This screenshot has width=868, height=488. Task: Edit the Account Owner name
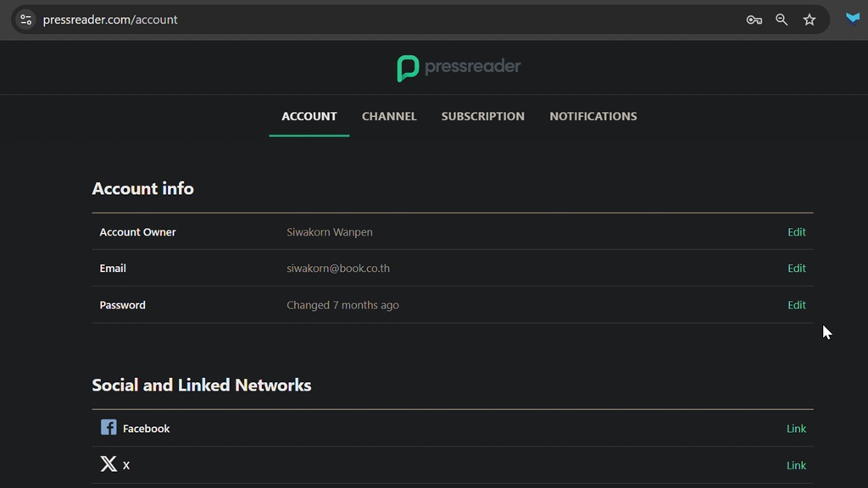pyautogui.click(x=796, y=232)
